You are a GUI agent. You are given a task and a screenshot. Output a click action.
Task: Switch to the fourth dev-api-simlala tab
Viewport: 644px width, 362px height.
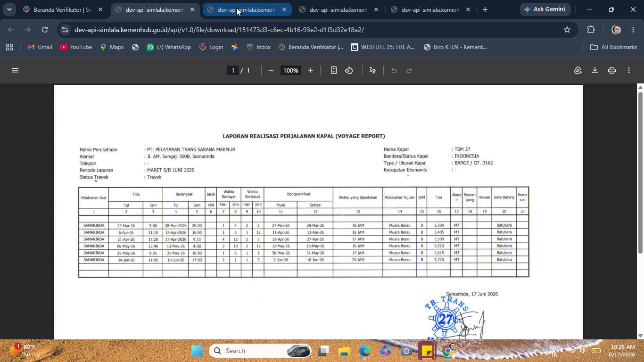point(339,9)
